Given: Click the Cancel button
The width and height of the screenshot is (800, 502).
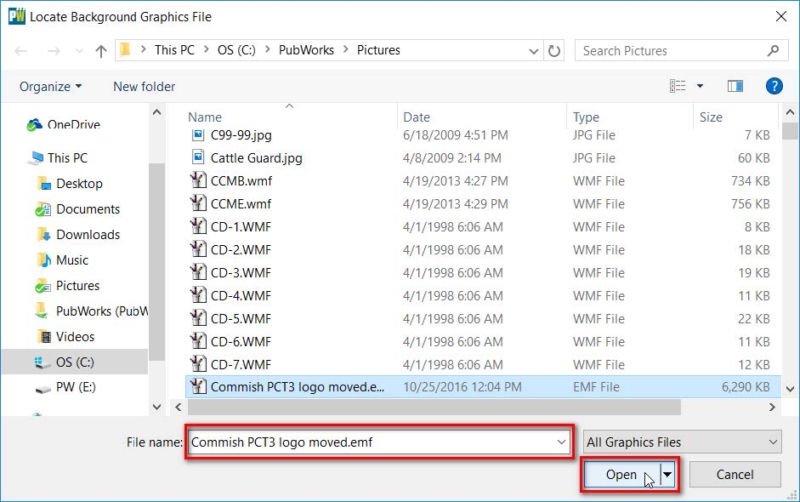Looking at the screenshot, I should click(735, 475).
